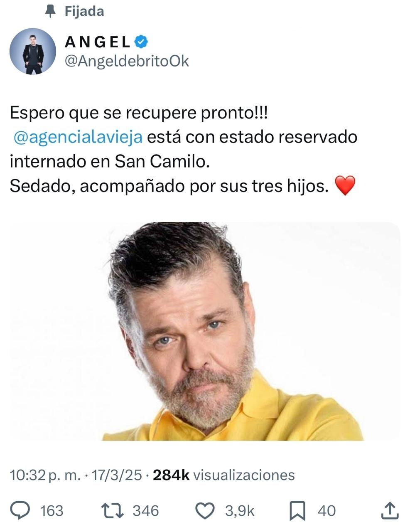This screenshot has height=532, width=410.
Task: Click the 284k visualizaciones counter
Action: tap(224, 475)
